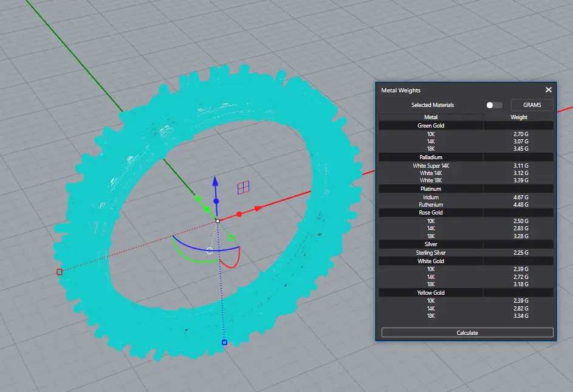Click the green square scale handle near the gizmo center

232,238
